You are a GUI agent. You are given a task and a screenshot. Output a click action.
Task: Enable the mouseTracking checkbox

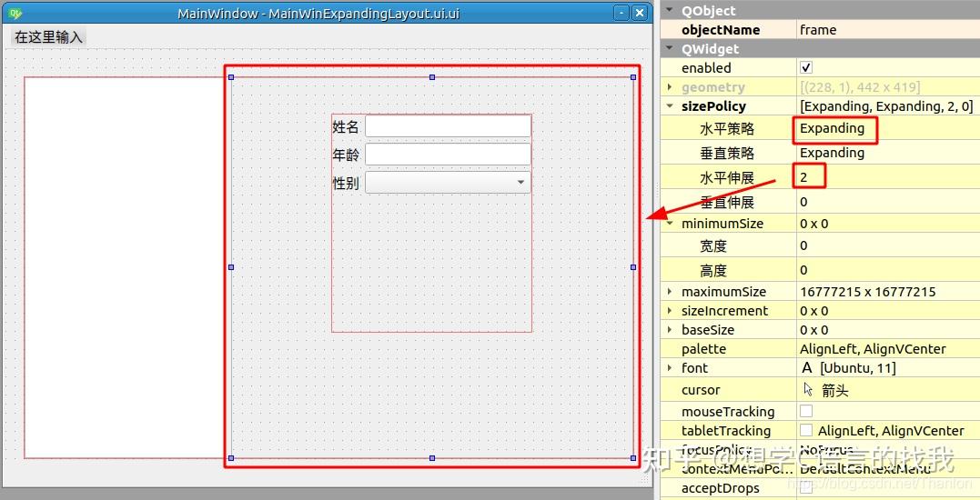pyautogui.click(x=806, y=412)
